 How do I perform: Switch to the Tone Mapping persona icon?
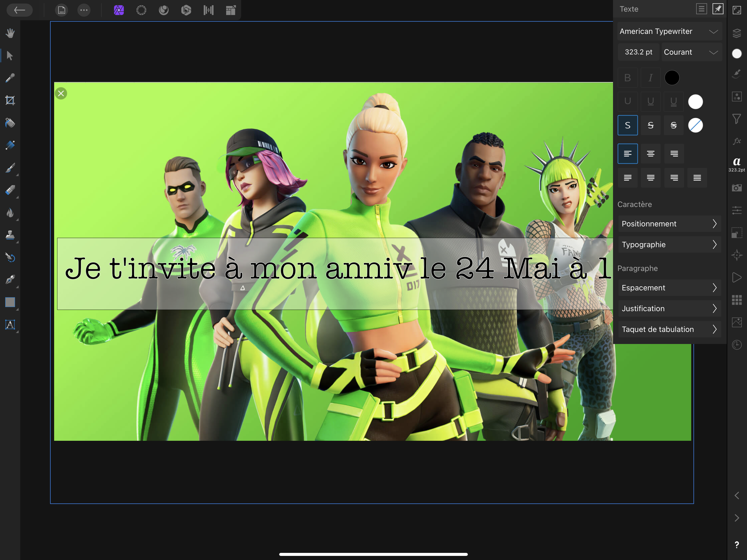(x=208, y=10)
